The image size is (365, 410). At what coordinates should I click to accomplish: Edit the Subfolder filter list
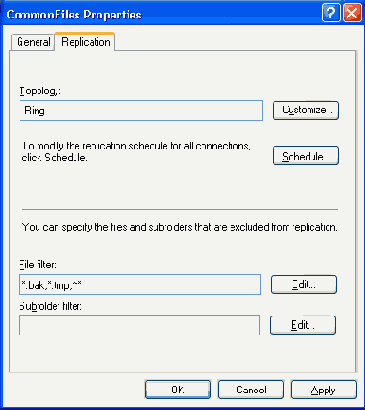click(303, 325)
